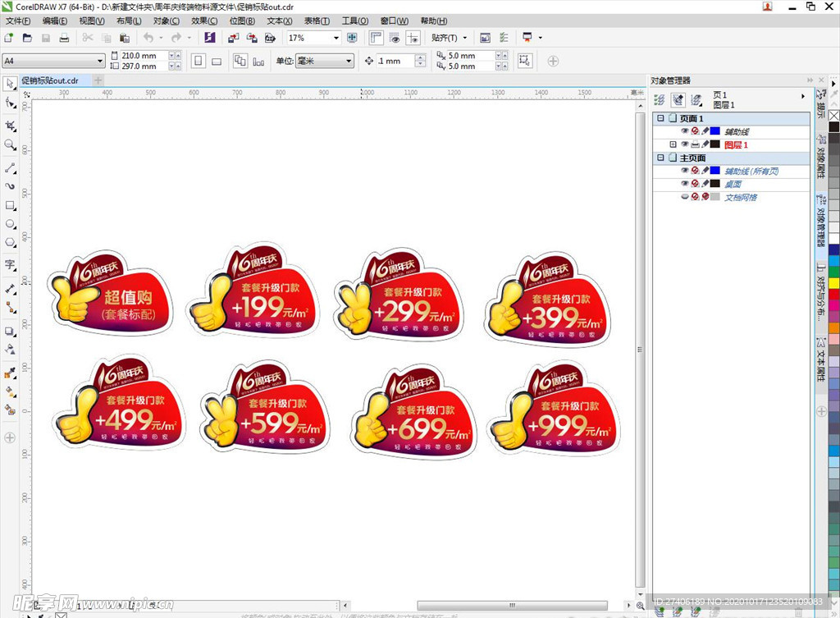Toggle visibility eye of 辅助线 (所有页) layer
The width and height of the screenshot is (840, 618).
tap(685, 171)
